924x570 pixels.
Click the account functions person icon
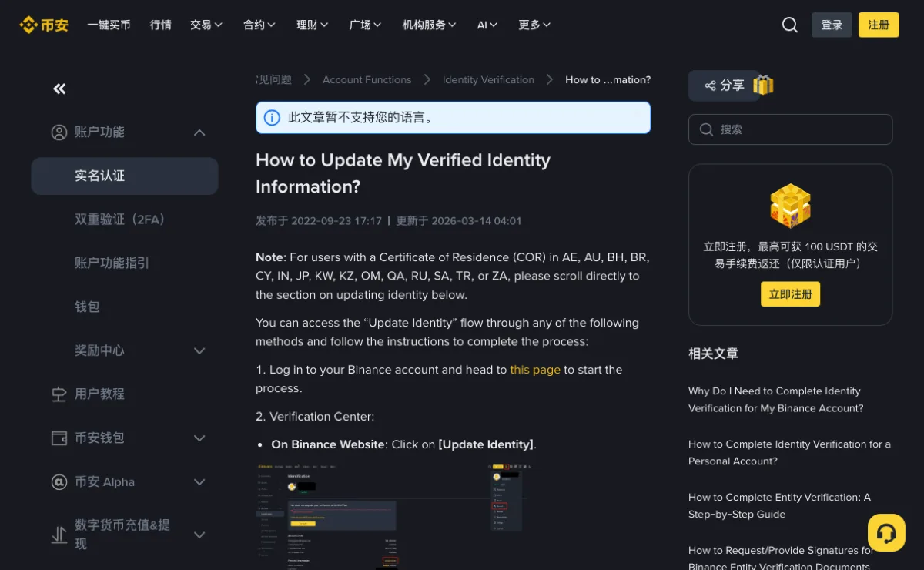[x=59, y=132]
